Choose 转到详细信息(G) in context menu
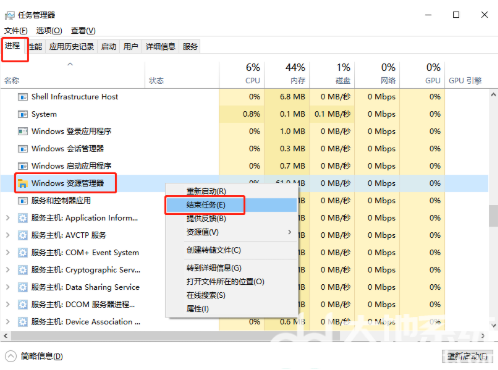 pos(231,268)
